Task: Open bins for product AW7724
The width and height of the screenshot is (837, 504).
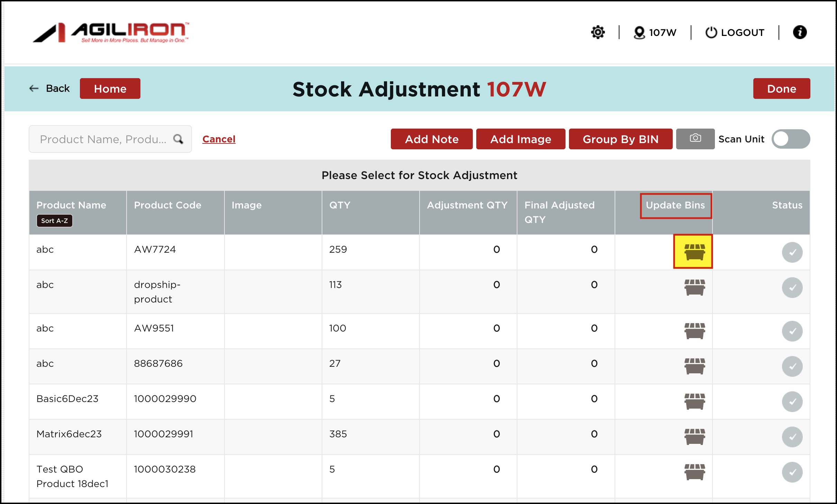Action: [x=694, y=252]
